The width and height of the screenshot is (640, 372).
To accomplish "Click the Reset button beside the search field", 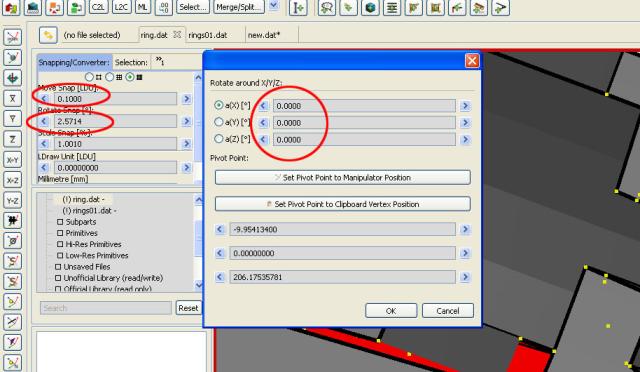I will (188, 308).
